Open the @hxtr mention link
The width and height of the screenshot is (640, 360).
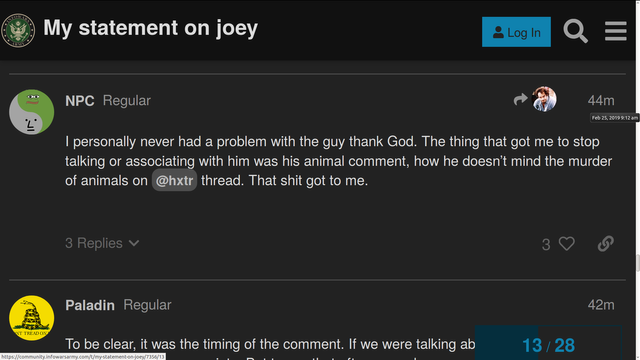[x=174, y=180]
